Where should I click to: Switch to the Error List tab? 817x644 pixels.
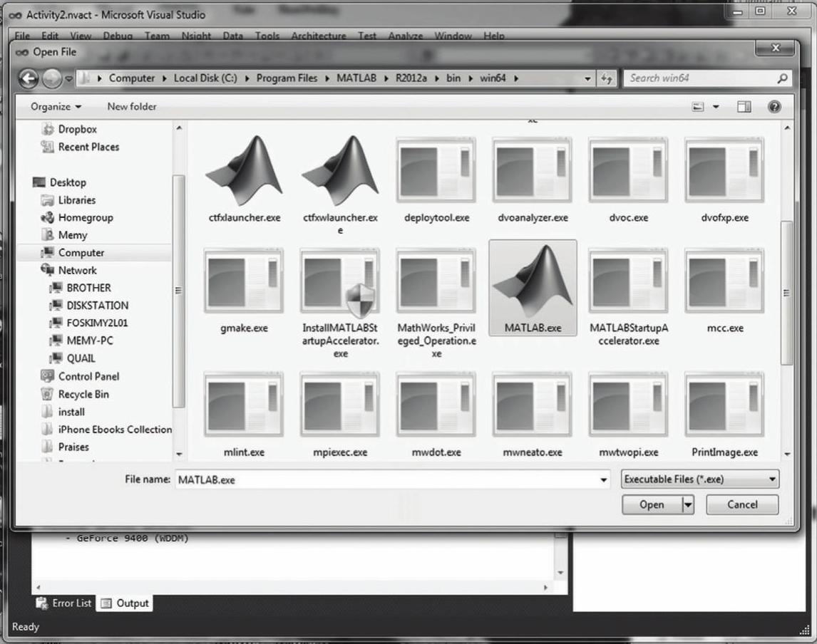pos(63,603)
